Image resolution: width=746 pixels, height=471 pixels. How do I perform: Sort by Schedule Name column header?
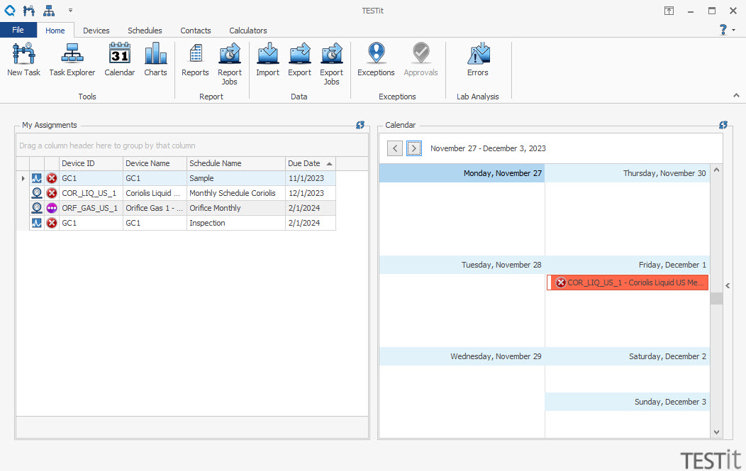tap(236, 163)
